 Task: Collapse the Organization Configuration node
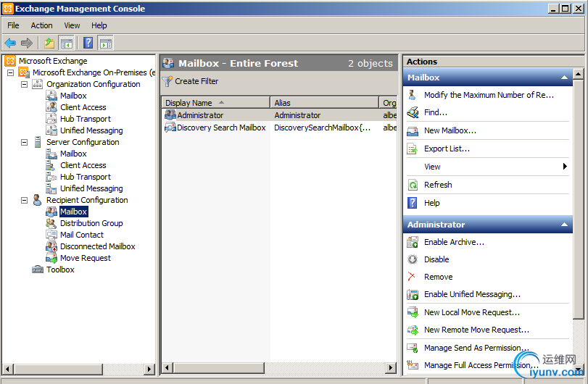pos(25,84)
